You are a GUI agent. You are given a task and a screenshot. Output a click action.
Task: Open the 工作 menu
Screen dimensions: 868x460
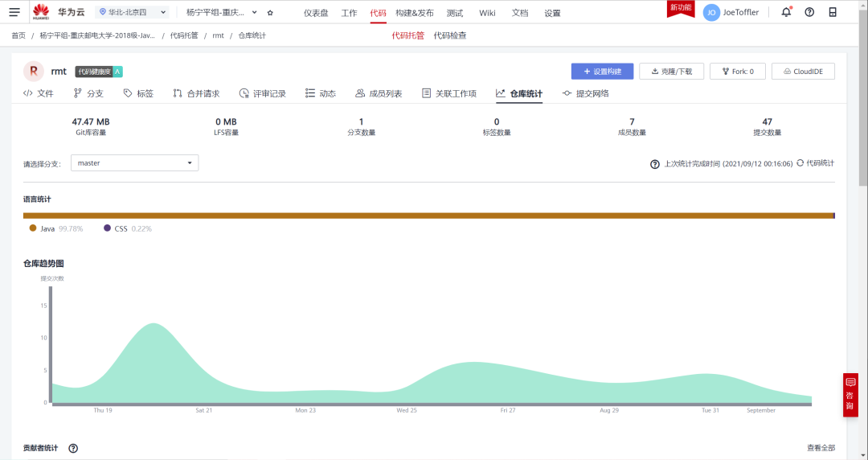(350, 13)
